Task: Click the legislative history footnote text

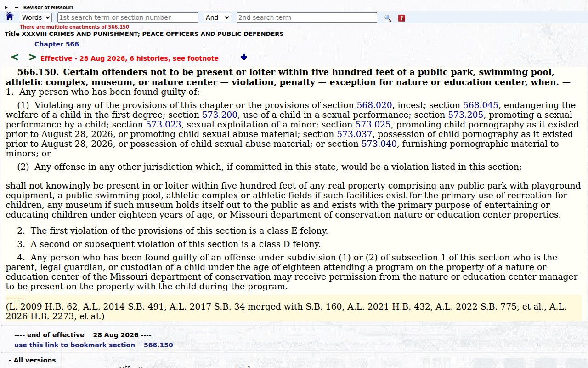Action: coord(286,311)
